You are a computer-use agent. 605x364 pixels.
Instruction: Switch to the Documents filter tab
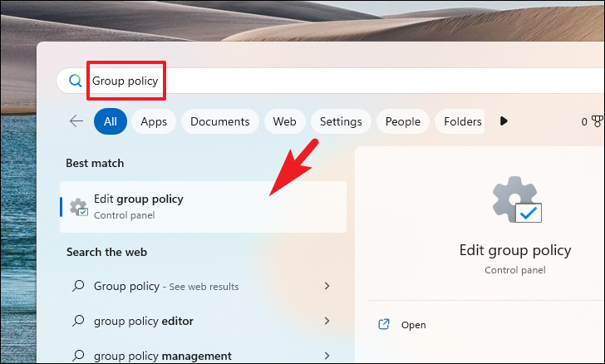220,121
